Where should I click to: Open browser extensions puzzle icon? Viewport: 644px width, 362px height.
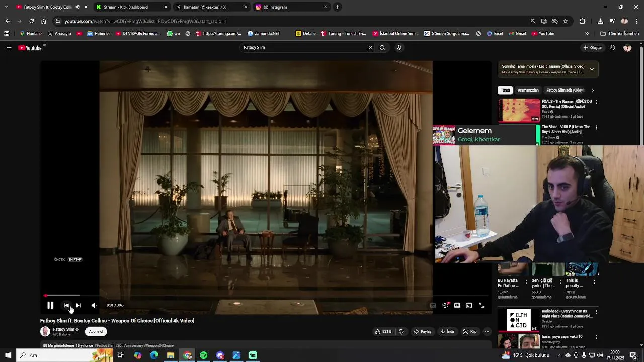583,21
